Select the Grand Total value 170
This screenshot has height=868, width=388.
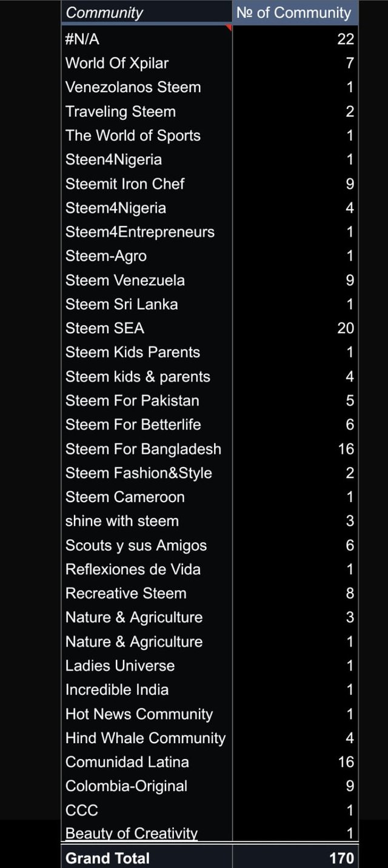[295, 857]
